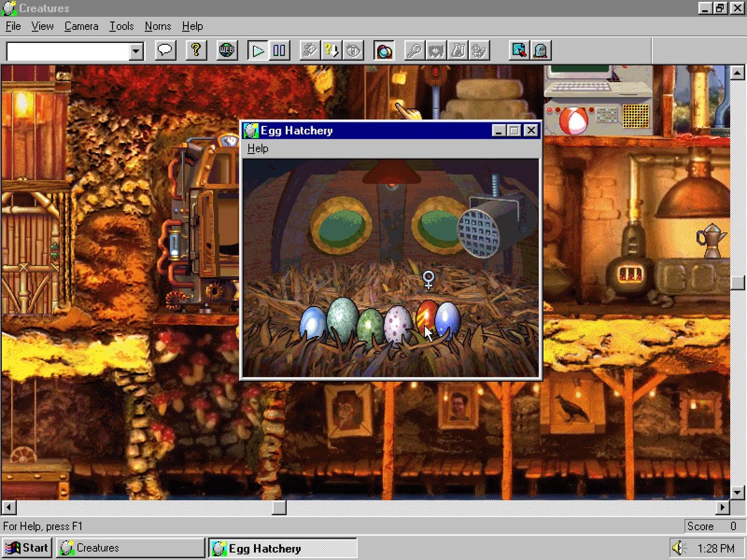Click the yellow question mark help icon
The width and height of the screenshot is (747, 560).
pos(196,50)
